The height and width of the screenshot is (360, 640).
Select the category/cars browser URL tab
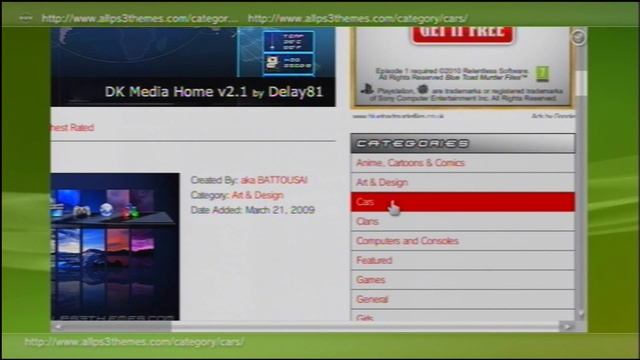point(358,18)
